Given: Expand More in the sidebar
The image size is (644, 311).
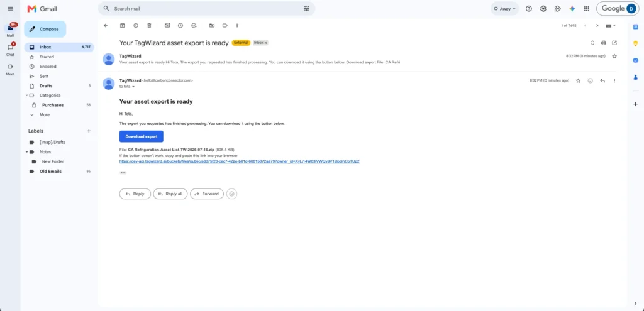Looking at the screenshot, I should pos(59,115).
